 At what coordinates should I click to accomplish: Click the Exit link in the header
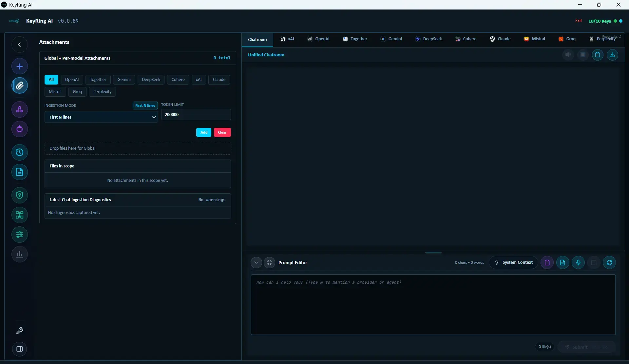[x=579, y=21]
